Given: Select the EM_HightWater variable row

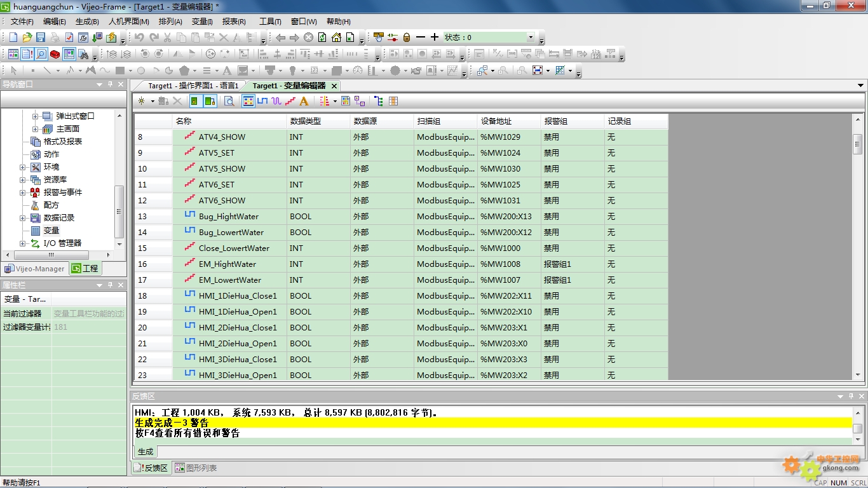Looking at the screenshot, I should 401,264.
